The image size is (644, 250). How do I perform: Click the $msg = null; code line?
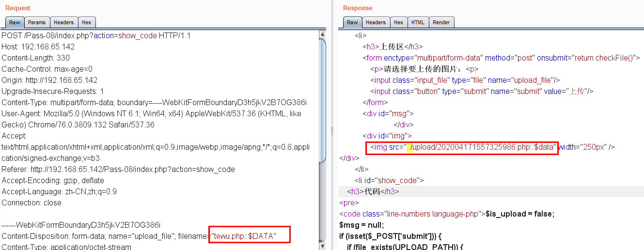pyautogui.click(x=361, y=225)
